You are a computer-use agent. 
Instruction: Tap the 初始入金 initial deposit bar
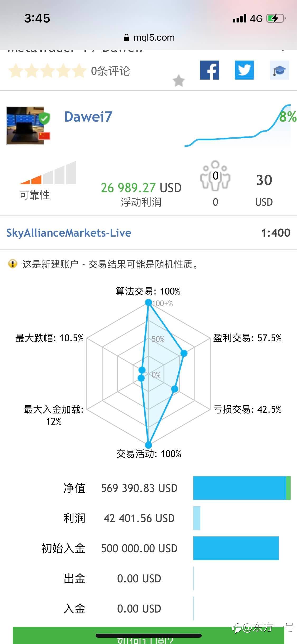[236, 548]
